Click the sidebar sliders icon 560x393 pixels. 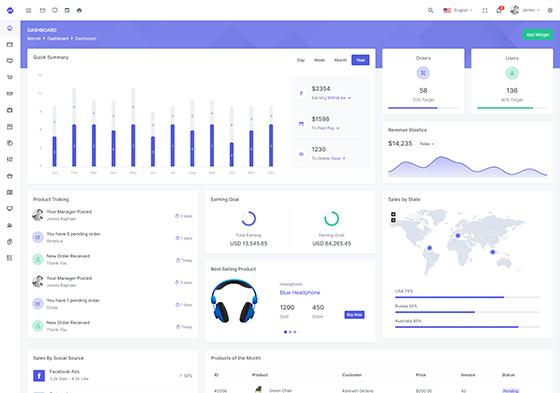(x=10, y=159)
